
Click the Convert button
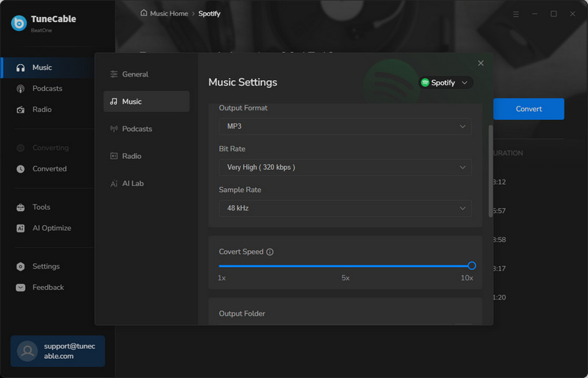click(528, 110)
